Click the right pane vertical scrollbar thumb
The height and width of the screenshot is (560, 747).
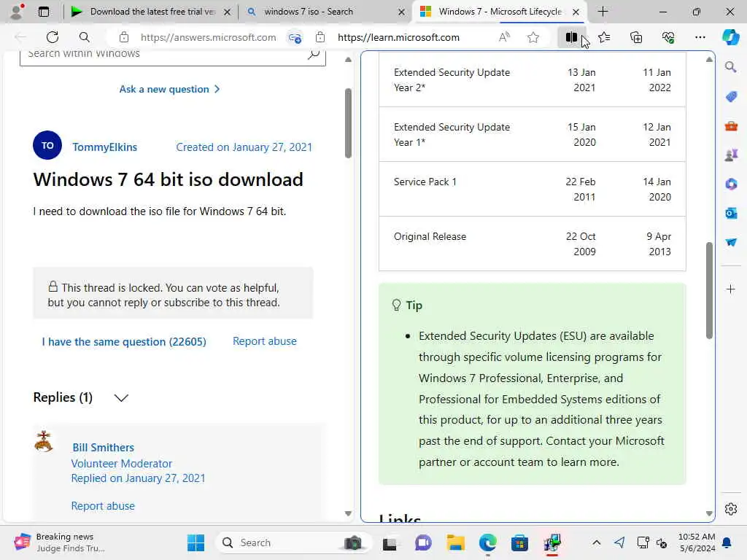click(709, 290)
